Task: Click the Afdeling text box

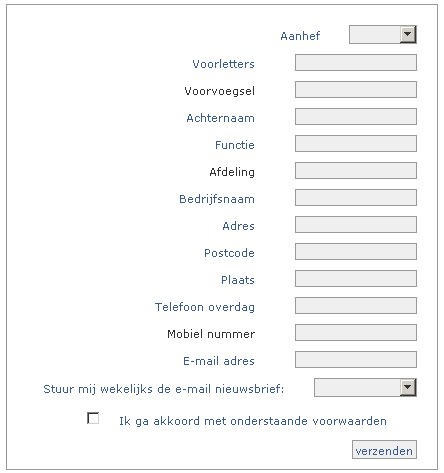Action: point(356,171)
